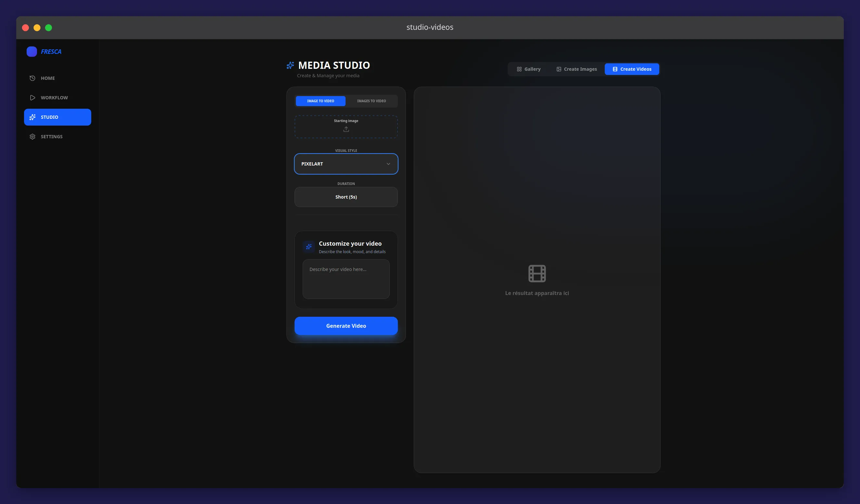This screenshot has height=504, width=860.
Task: Click the VISUAL STYLE label
Action: click(x=346, y=151)
